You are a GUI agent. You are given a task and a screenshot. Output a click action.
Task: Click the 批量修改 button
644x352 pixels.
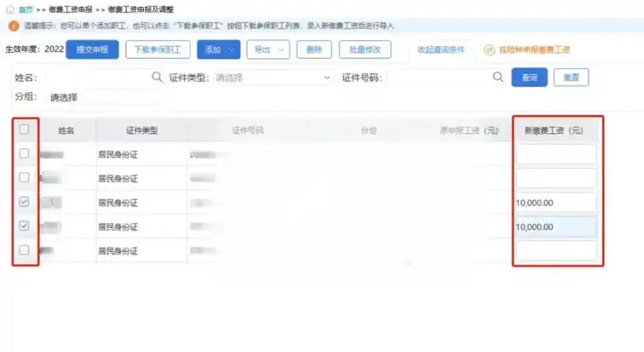tap(365, 50)
